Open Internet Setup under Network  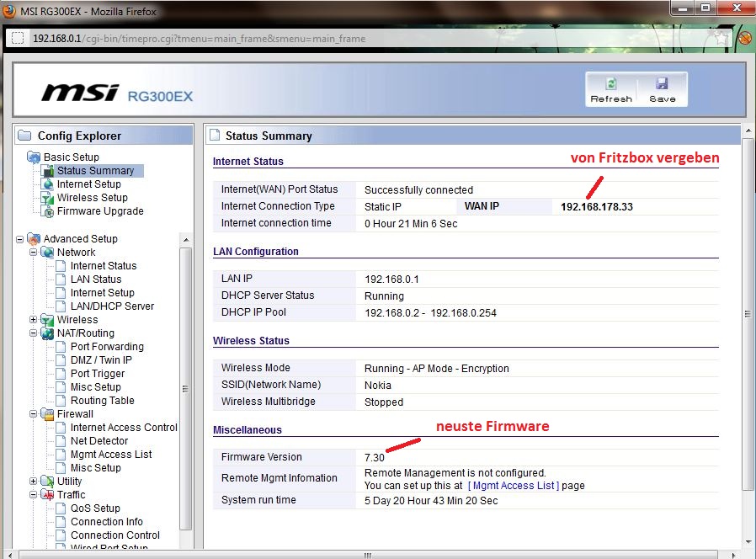102,293
